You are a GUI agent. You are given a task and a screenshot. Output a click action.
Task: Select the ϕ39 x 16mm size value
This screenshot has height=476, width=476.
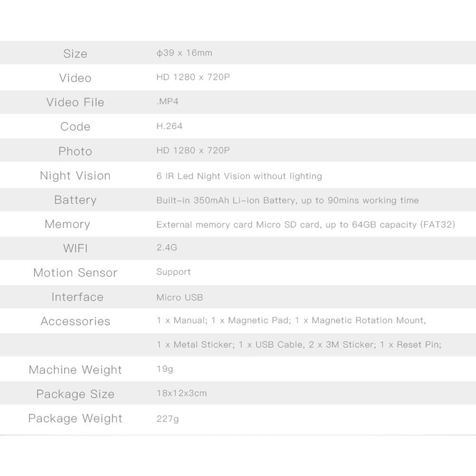(x=184, y=53)
